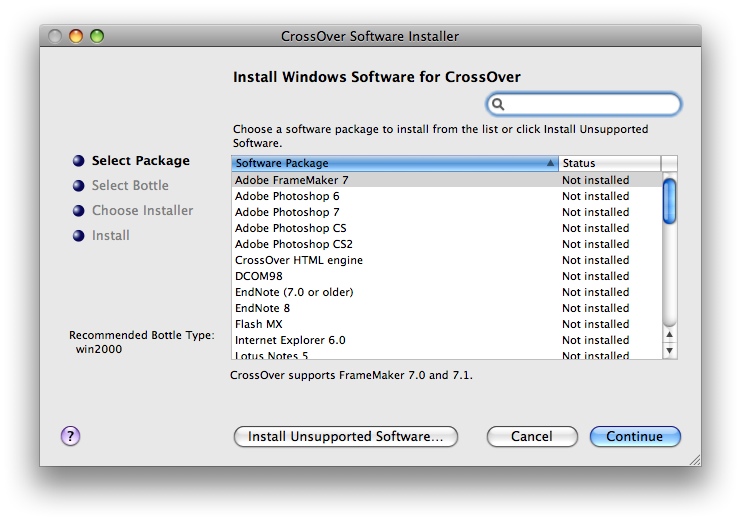Image resolution: width=741 pixels, height=521 pixels.
Task: Sort by Status column header
Action: [610, 163]
